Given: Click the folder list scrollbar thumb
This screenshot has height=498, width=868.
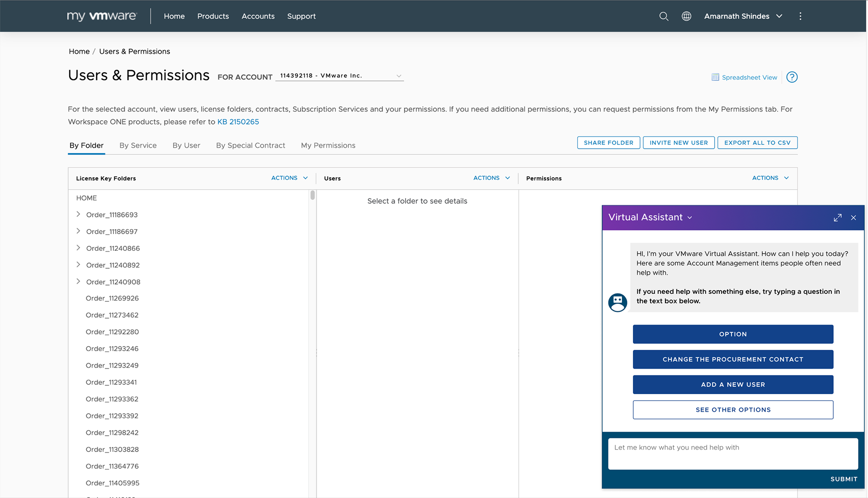Looking at the screenshot, I should click(x=312, y=195).
